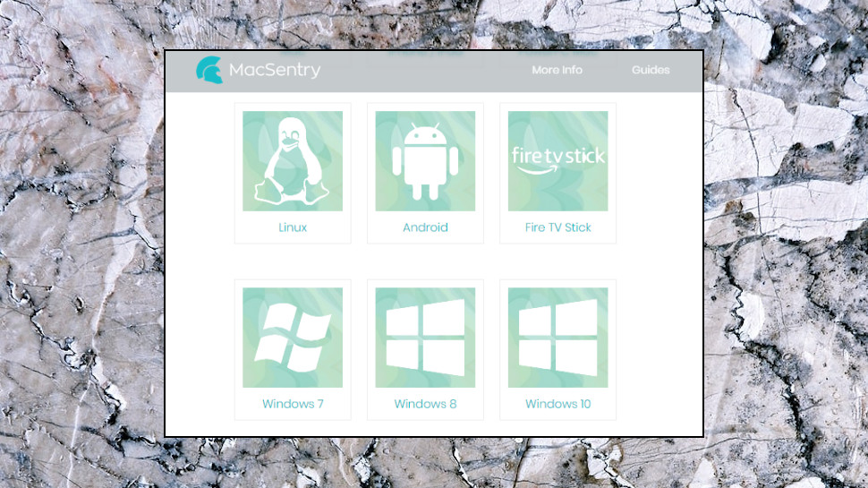The width and height of the screenshot is (868, 488).
Task: Open the More Info menu item
Action: coord(557,70)
